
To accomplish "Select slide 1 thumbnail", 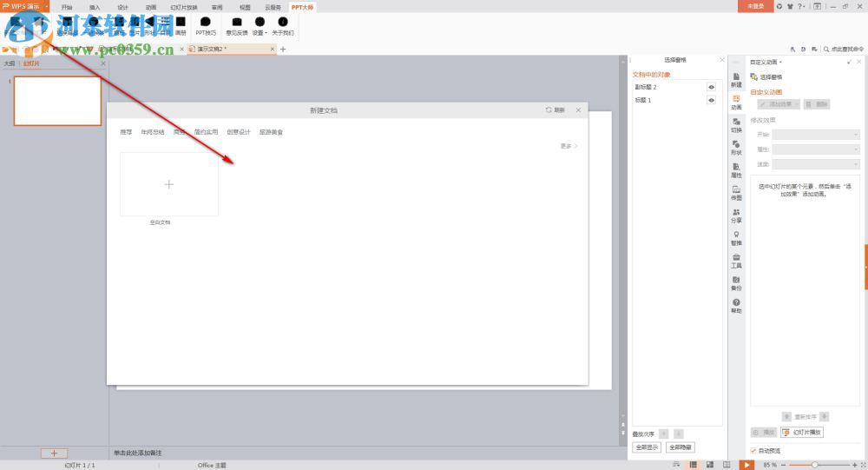I will [57, 101].
